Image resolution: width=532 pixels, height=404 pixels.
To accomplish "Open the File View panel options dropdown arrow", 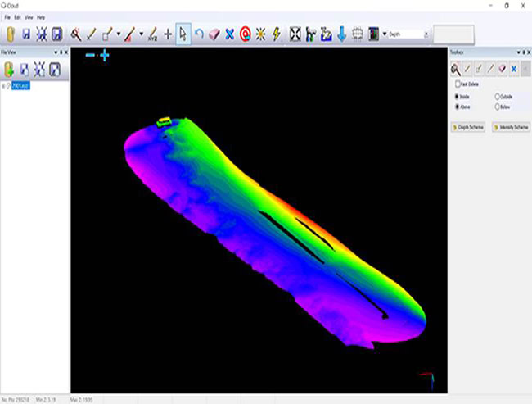I will click(x=56, y=52).
